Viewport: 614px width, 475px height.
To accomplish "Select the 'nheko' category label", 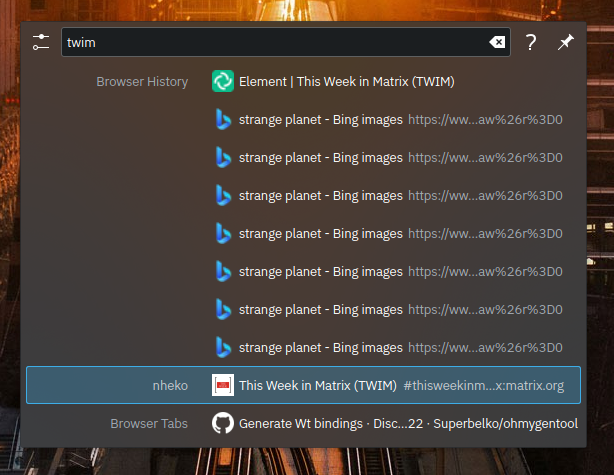I will [169, 385].
